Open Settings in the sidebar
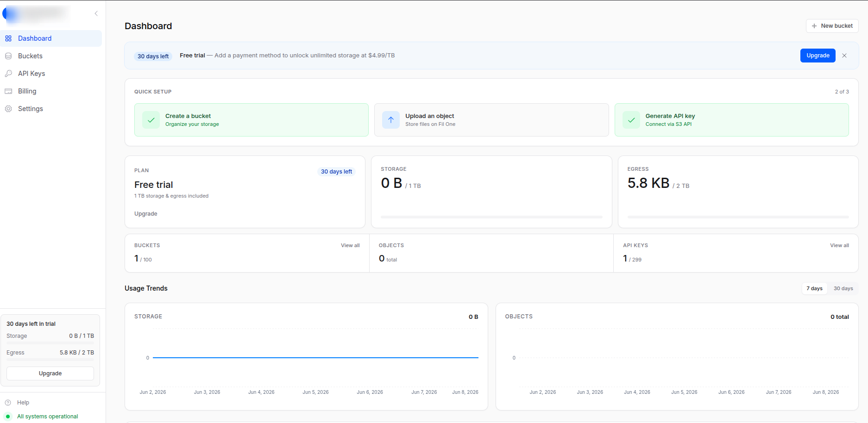Screen dimensions: 868x423 tap(51, 109)
